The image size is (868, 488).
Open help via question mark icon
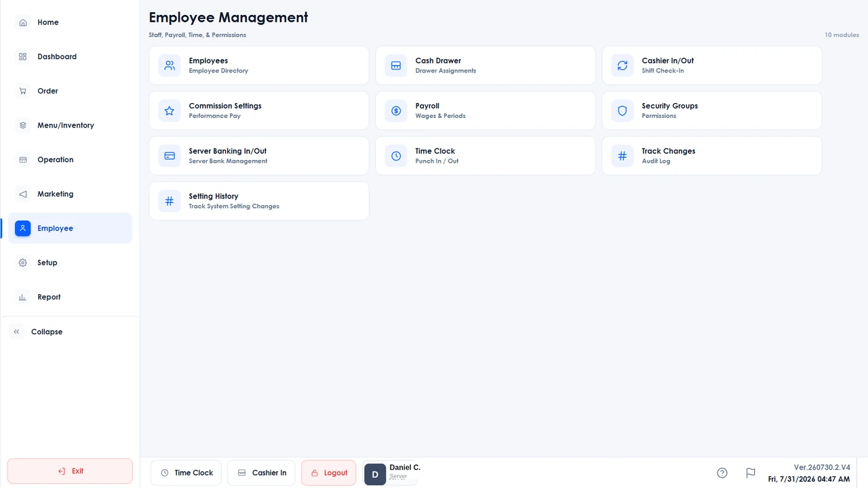coord(722,473)
